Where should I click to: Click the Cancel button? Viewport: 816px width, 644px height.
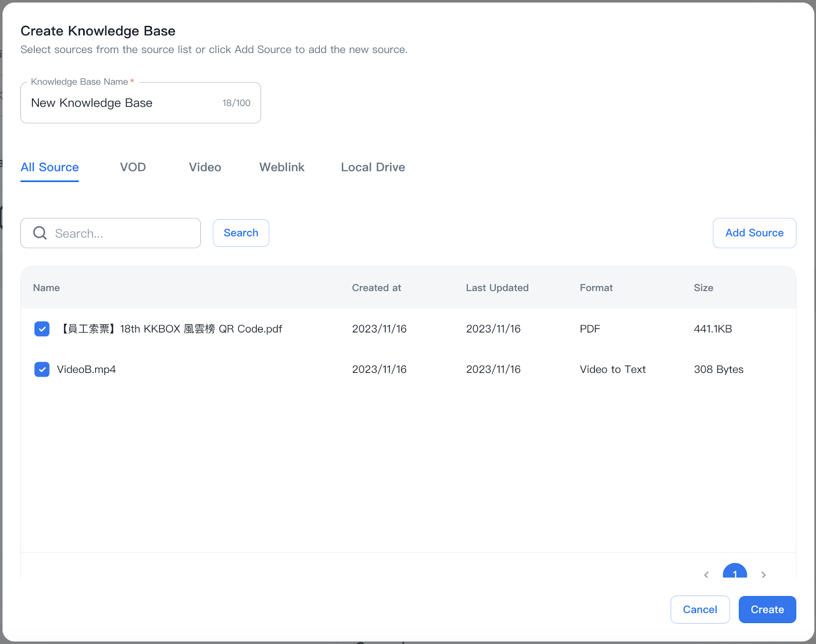[700, 609]
